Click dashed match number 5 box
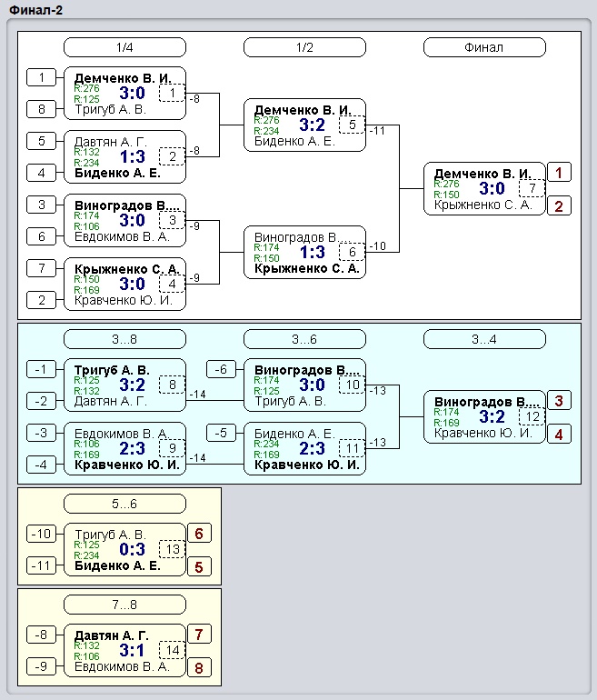This screenshot has height=700, width=597. point(352,125)
